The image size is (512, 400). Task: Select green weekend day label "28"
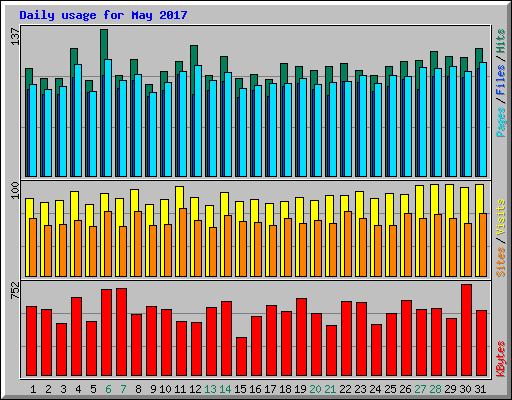click(435, 389)
